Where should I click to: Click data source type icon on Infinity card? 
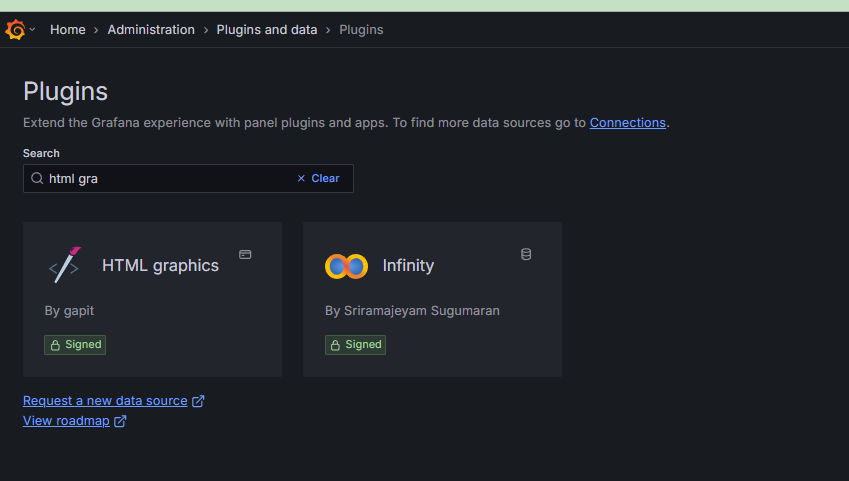point(526,254)
